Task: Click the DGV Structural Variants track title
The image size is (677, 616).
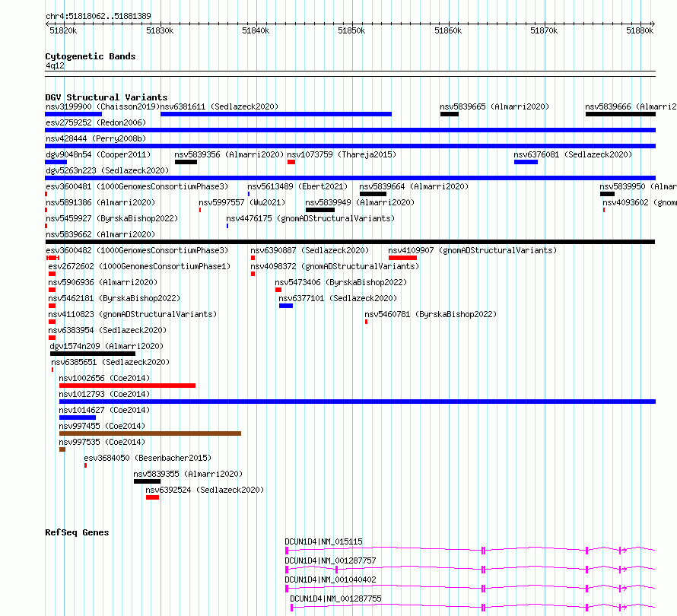Action: pyautogui.click(x=106, y=97)
